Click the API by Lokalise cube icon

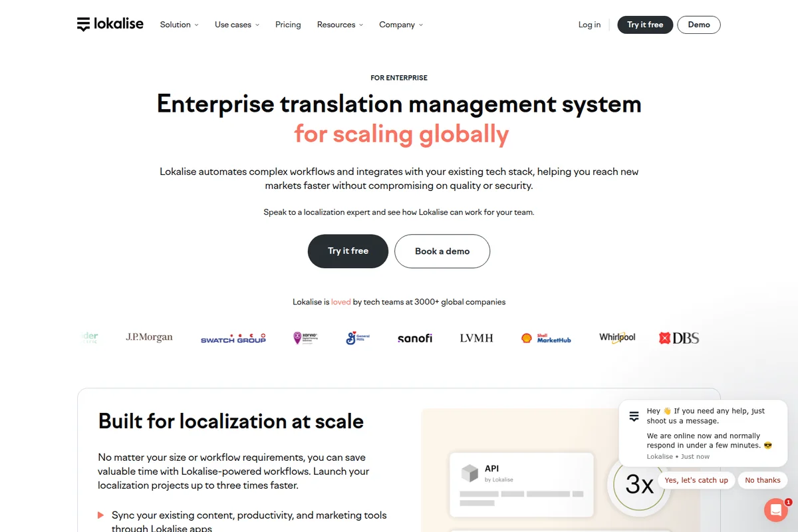pos(471,473)
